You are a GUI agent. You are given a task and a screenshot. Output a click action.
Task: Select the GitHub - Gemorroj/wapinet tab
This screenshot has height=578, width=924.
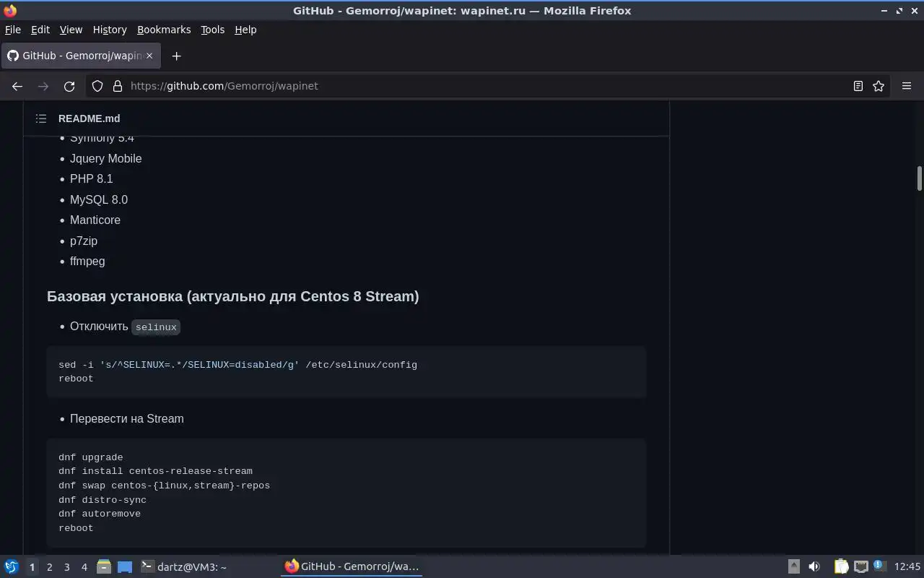80,56
